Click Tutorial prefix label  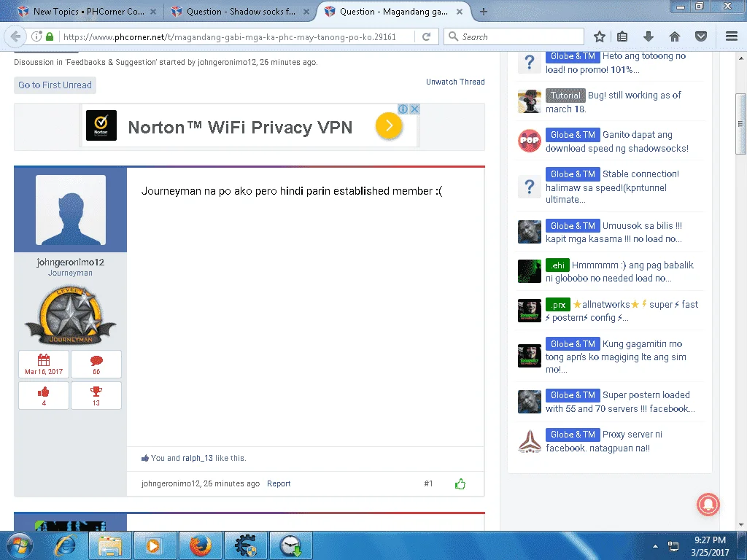(x=565, y=96)
